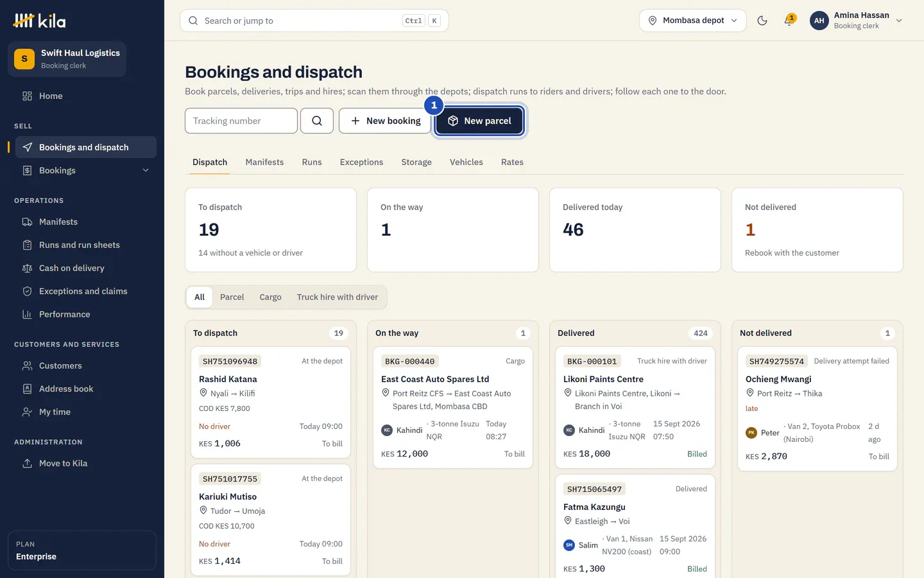Screen dimensions: 924x578
Task: Go to the Vehicles tab
Action: tap(466, 162)
